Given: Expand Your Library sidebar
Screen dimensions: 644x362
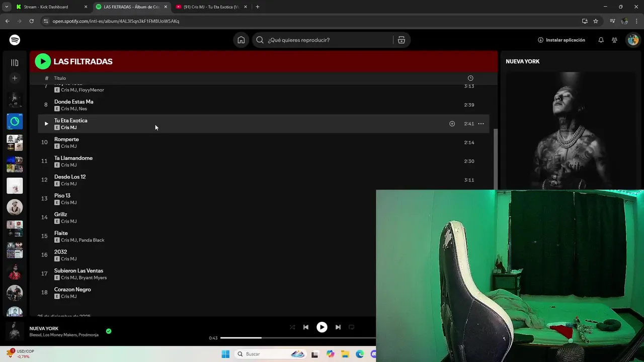Looking at the screenshot, I should pos(15,62).
